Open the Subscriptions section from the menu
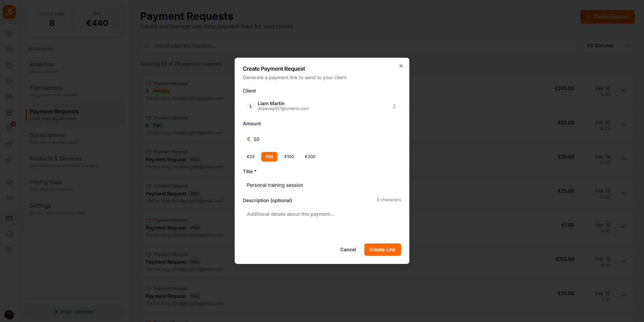This screenshot has height=322, width=644. [47, 135]
